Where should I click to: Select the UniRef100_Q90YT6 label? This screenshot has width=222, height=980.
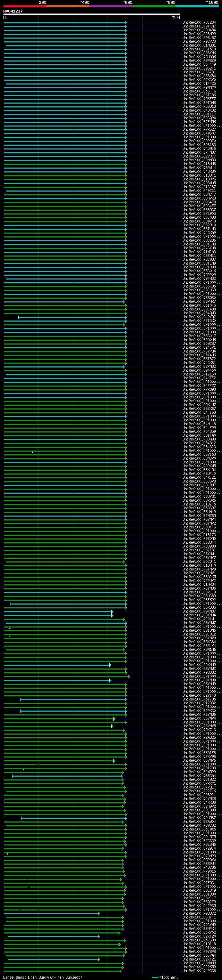point(199,527)
